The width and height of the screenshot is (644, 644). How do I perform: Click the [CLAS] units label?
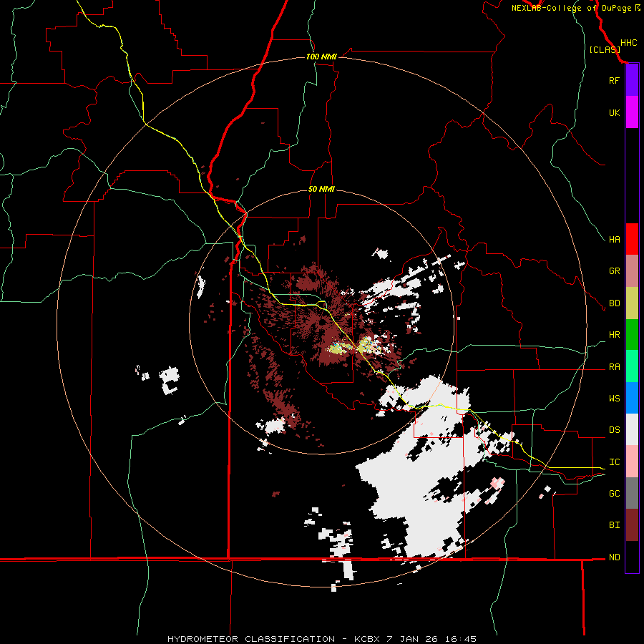(605, 49)
